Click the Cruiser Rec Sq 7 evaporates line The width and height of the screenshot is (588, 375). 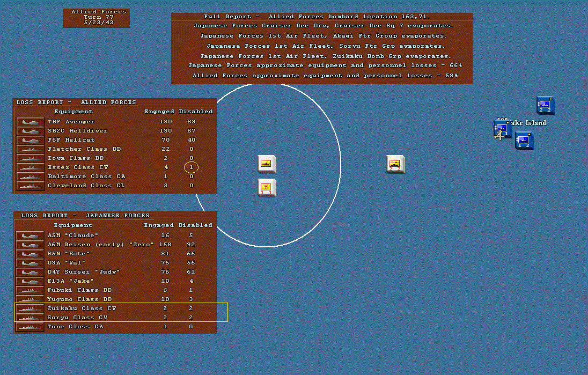pyautogui.click(x=324, y=26)
